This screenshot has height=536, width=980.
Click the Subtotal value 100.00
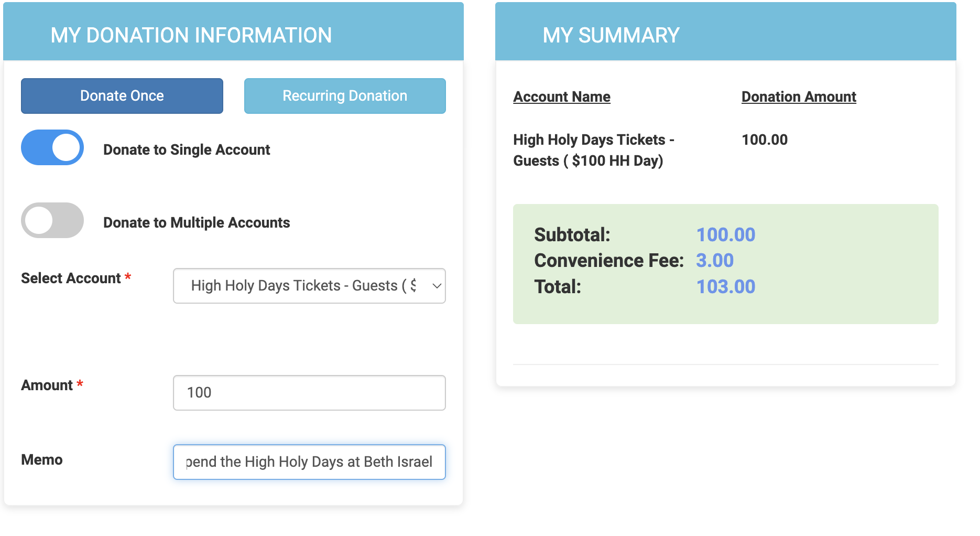(x=726, y=235)
